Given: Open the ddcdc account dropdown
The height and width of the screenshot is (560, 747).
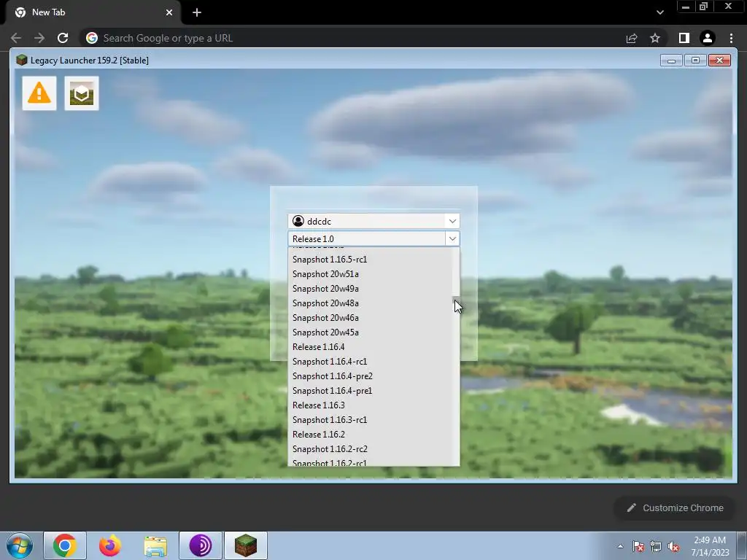Looking at the screenshot, I should 373,221.
